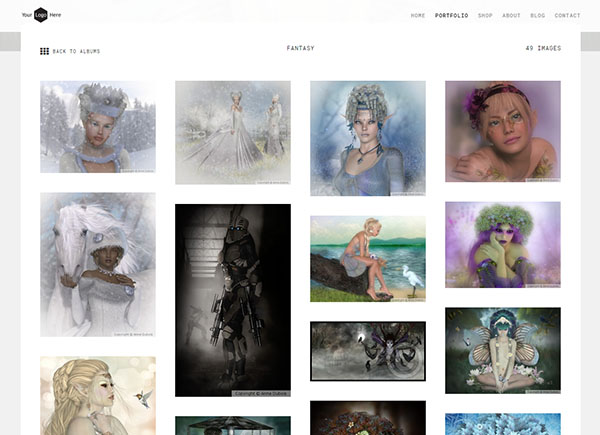Viewport: 600px width, 435px height.
Task: Open the fairy with butterfly face paint
Action: click(503, 131)
